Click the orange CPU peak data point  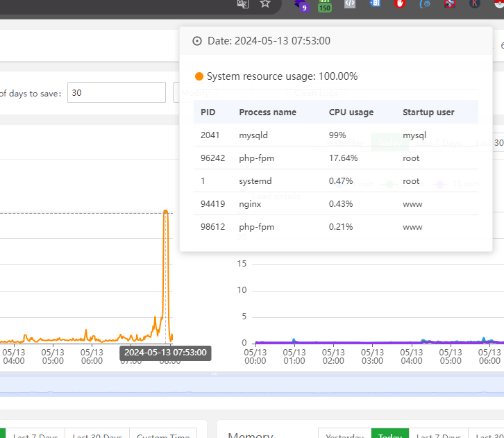(165, 212)
